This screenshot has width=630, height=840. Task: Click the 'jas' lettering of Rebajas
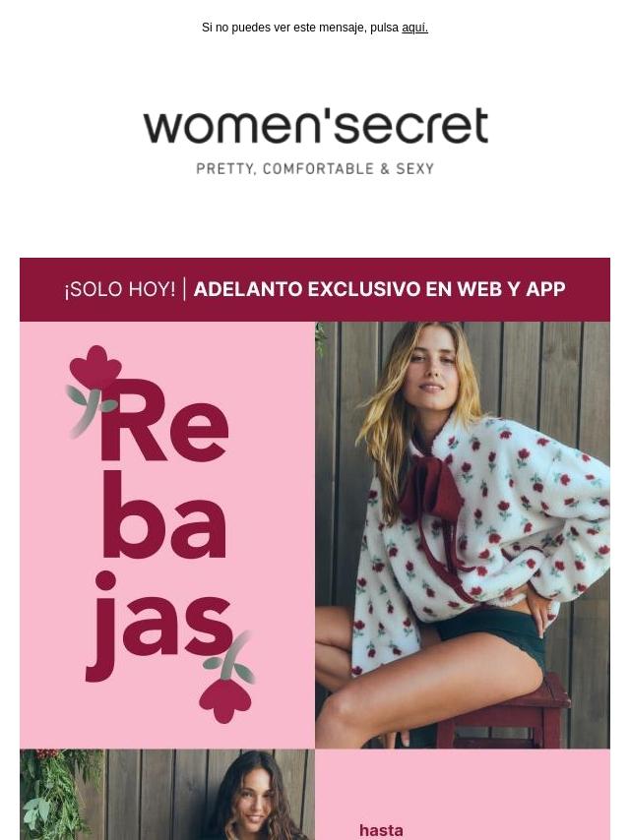tap(158, 627)
